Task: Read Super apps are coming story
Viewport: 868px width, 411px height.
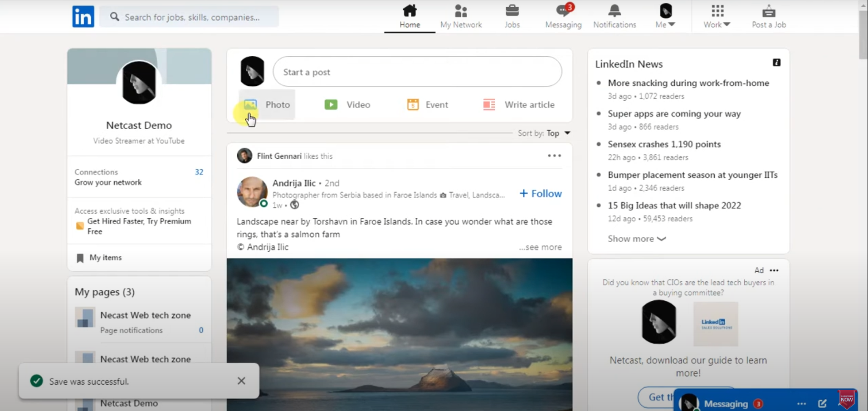Action: click(x=674, y=114)
